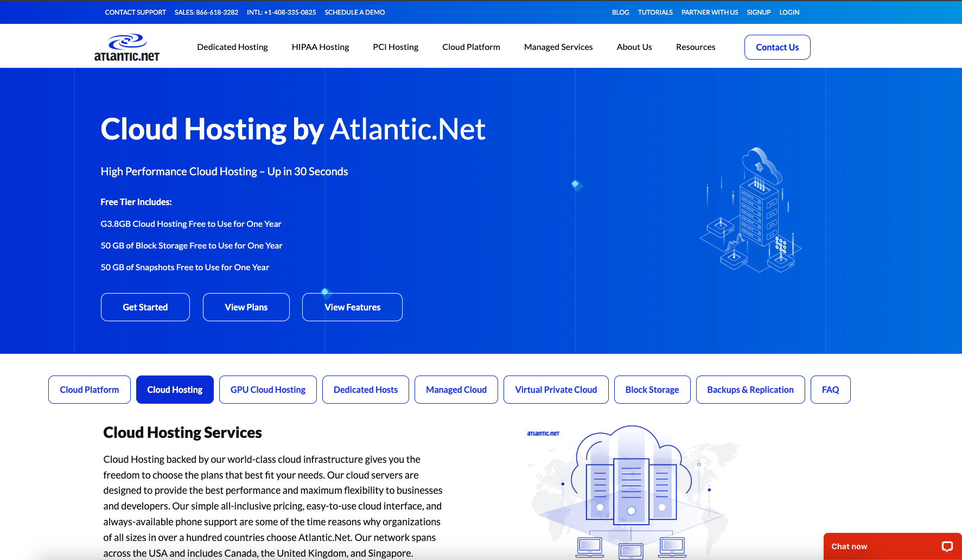Click the View Features button
The height and width of the screenshot is (560, 962).
coord(352,307)
